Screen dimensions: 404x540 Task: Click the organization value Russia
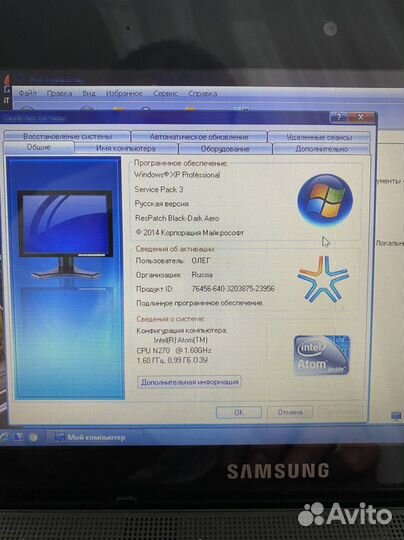[202, 275]
